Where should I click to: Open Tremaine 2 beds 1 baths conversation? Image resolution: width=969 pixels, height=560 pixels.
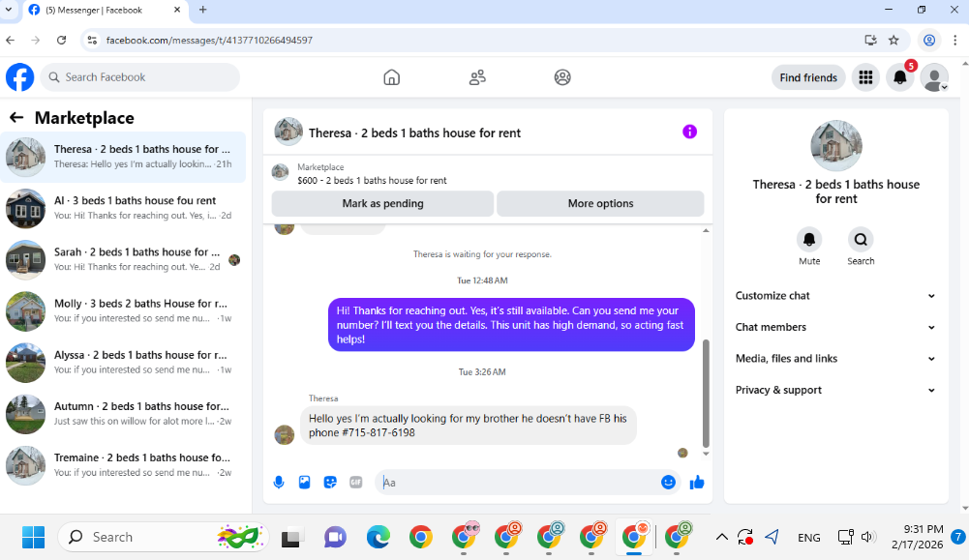pyautogui.click(x=124, y=465)
